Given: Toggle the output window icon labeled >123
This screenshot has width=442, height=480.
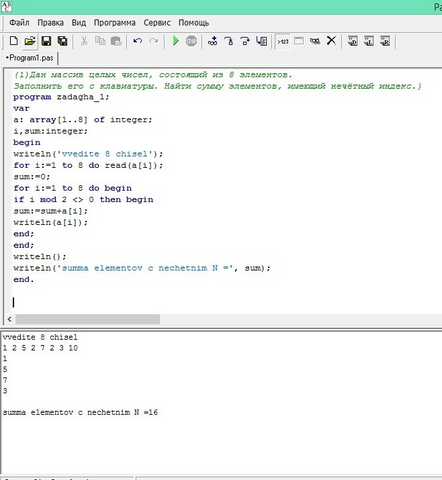Looking at the screenshot, I should point(283,41).
